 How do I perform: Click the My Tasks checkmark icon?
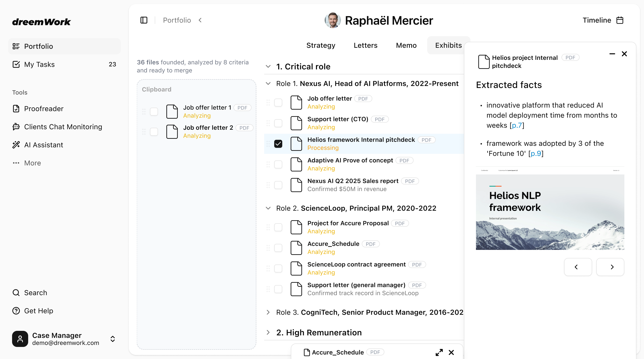click(16, 64)
